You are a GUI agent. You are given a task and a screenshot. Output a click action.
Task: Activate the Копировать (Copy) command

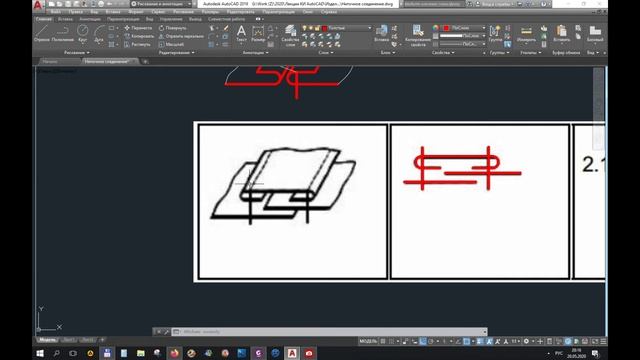pyautogui.click(x=139, y=36)
